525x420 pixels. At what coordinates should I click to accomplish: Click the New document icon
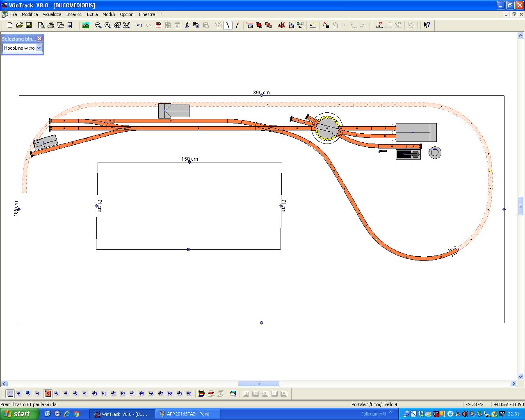(10, 25)
